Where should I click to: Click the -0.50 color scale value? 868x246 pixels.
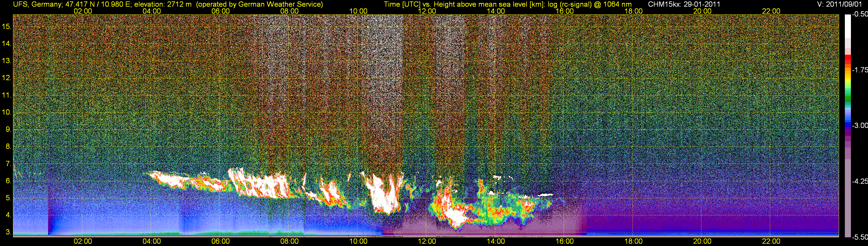pos(860,14)
